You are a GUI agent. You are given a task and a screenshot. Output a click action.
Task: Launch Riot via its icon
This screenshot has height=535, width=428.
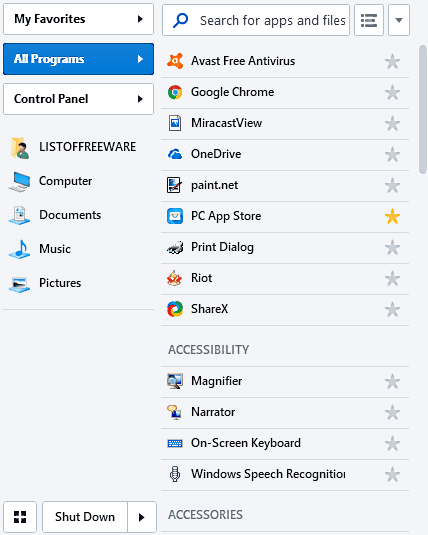tap(174, 278)
